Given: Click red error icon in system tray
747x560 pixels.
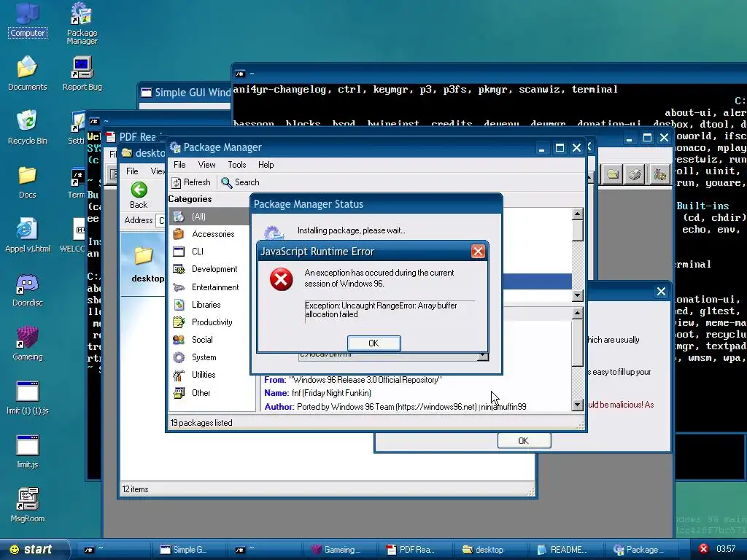Looking at the screenshot, I should tap(703, 548).
